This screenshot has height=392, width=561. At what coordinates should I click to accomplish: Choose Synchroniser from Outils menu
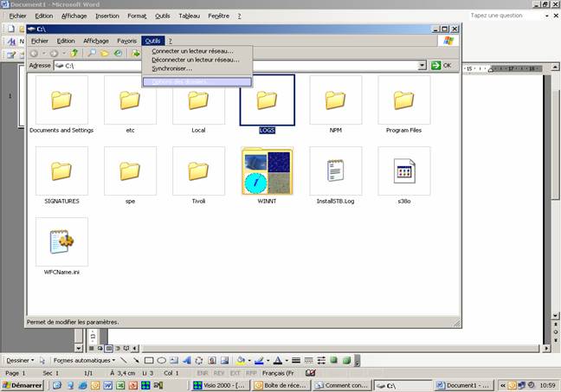click(x=197, y=68)
